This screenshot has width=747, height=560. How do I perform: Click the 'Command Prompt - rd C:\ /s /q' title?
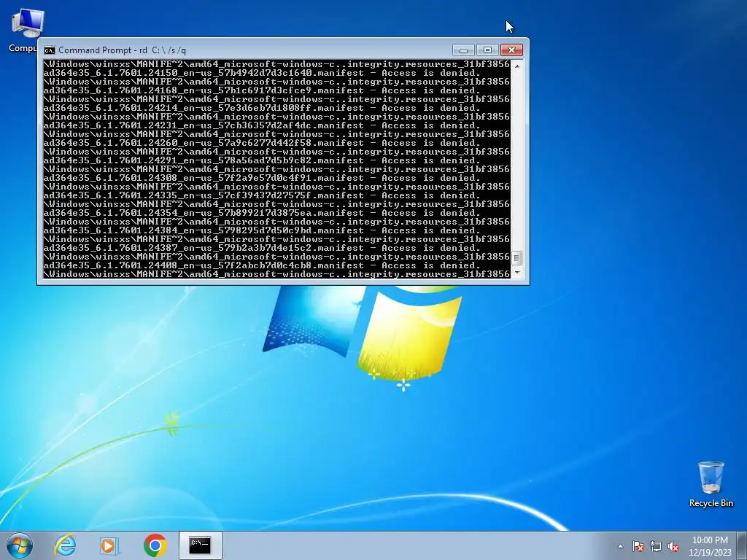(x=123, y=50)
